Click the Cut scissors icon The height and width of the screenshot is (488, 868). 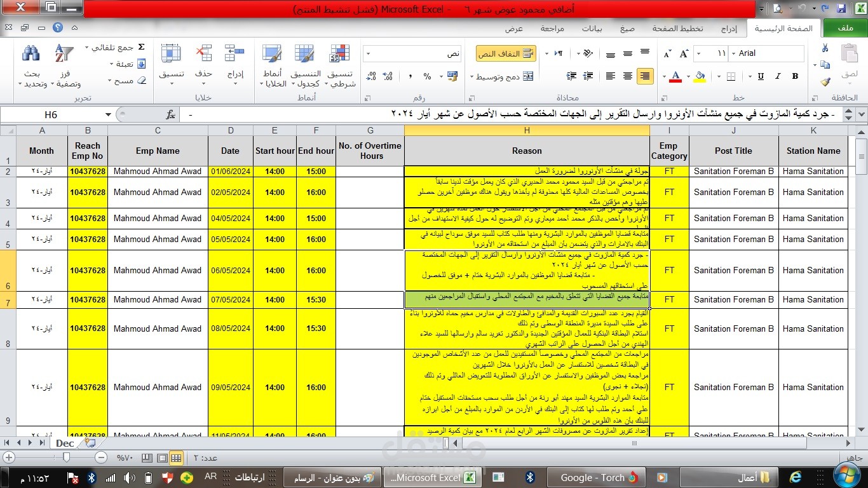click(x=825, y=48)
